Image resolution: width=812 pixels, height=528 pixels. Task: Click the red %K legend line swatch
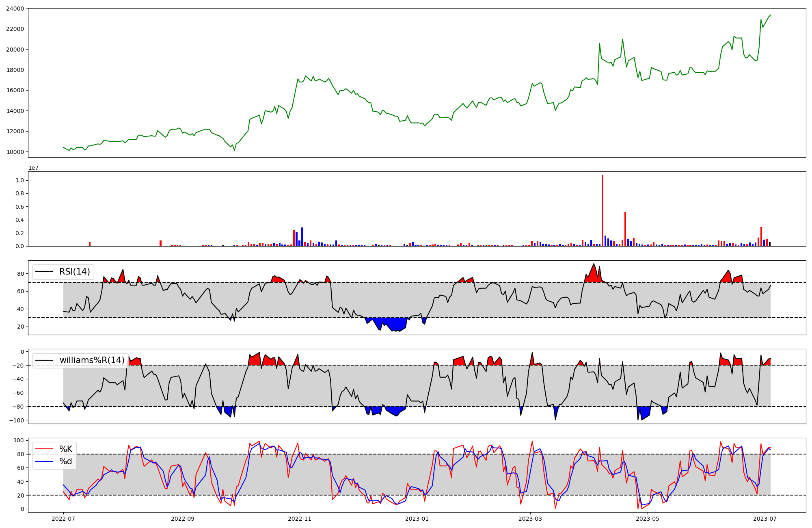tap(44, 449)
